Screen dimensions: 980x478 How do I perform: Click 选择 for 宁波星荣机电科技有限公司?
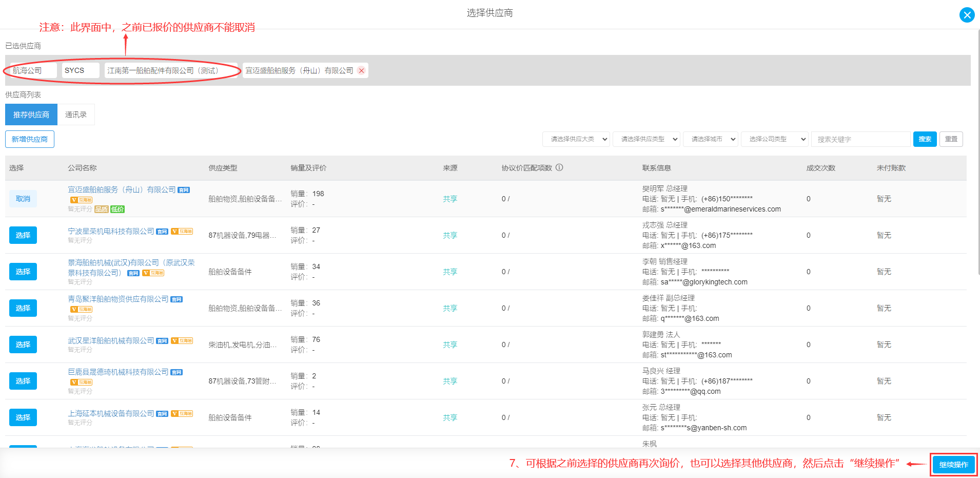pyautogui.click(x=23, y=235)
